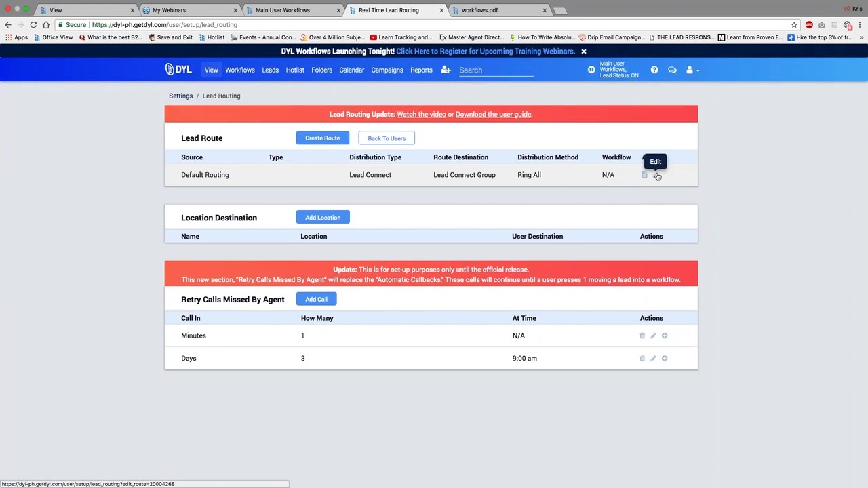Image resolution: width=868 pixels, height=488 pixels.
Task: Bookmark page with the star icon
Action: pyautogui.click(x=794, y=25)
